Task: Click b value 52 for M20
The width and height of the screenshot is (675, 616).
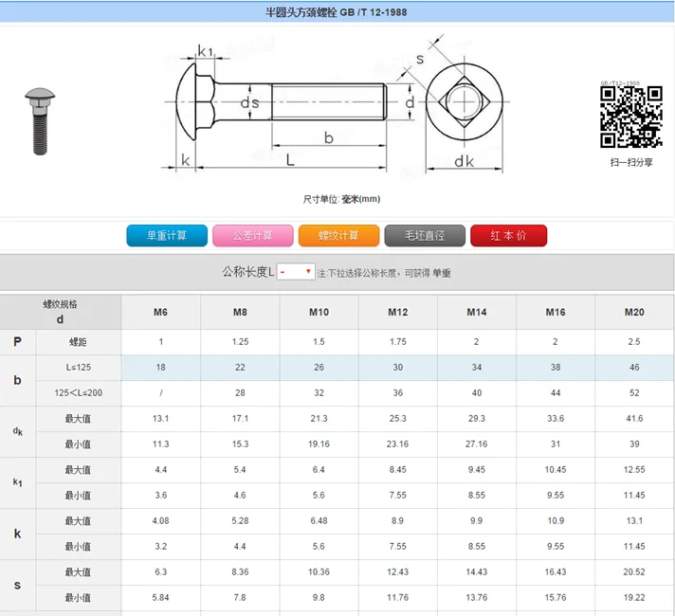Action: point(634,393)
